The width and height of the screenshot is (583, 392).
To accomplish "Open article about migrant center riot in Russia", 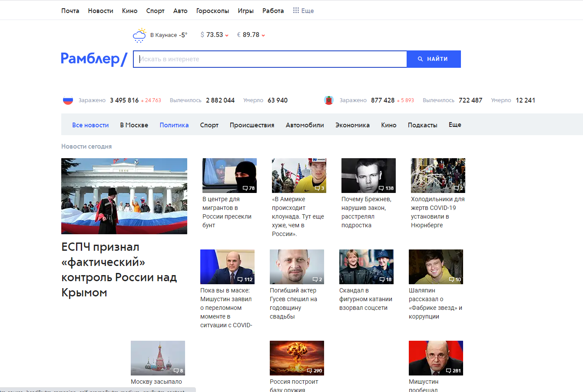I will tap(227, 212).
